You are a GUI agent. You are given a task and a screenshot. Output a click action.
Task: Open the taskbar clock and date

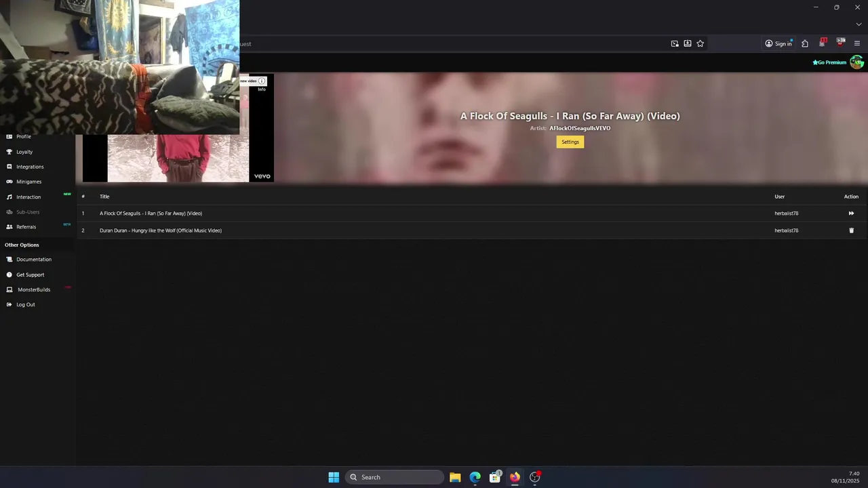coord(846,477)
